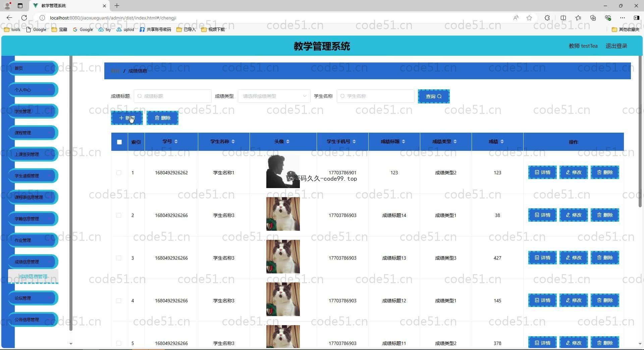644x350 pixels.
Task: Click batch 删除 button above table
Action: pyautogui.click(x=162, y=118)
